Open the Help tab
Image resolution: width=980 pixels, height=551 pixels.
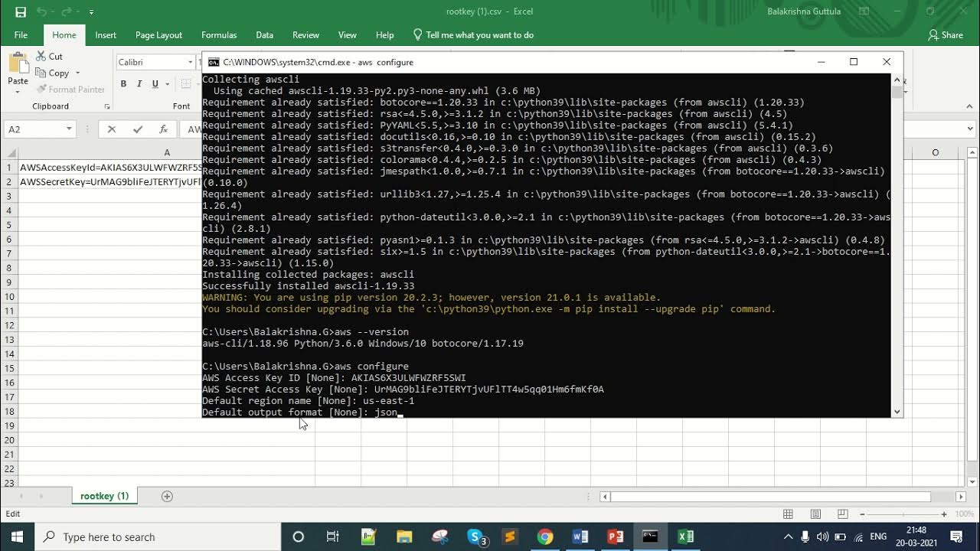tap(385, 35)
